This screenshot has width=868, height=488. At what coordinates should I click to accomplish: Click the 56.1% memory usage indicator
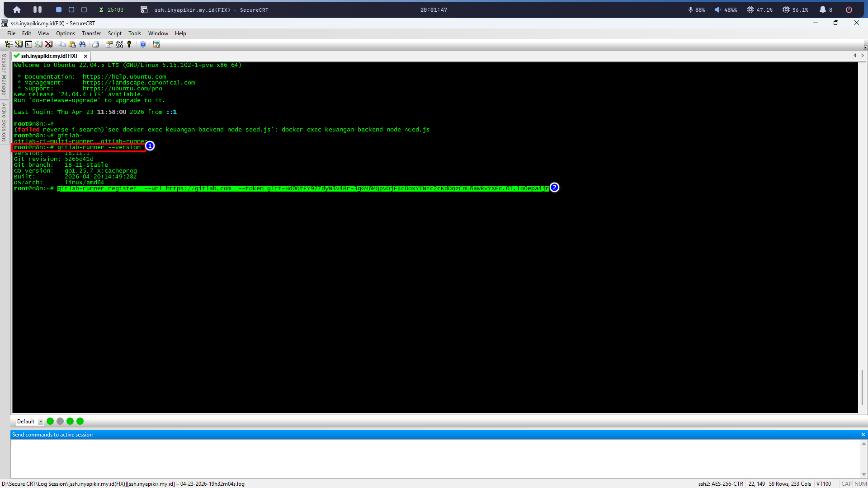pyautogui.click(x=795, y=9)
